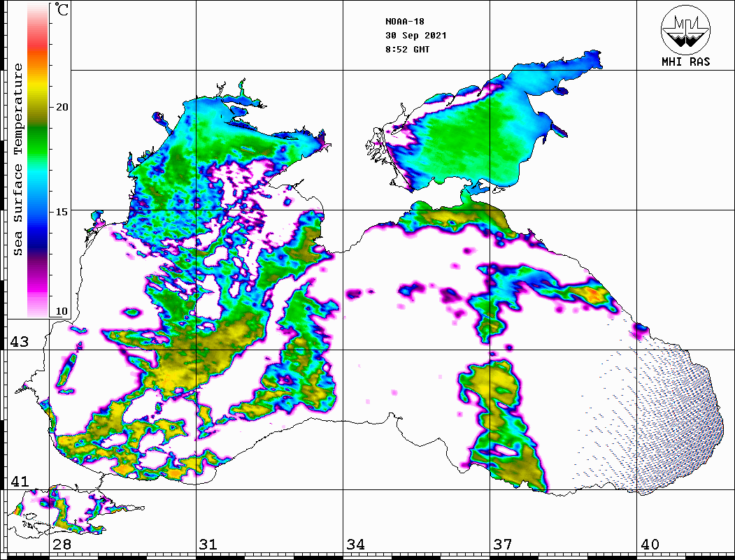Click latitude label '43'
This screenshot has height=560, width=735.
click(20, 342)
